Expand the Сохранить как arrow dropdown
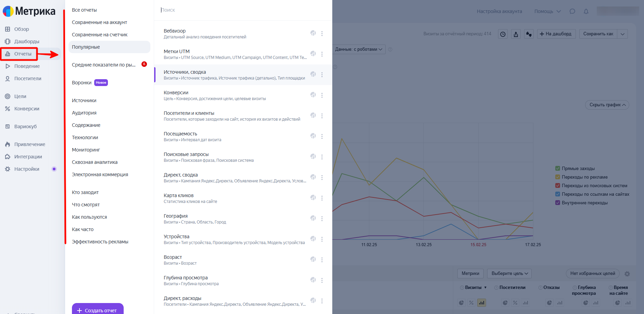The height and width of the screenshot is (314, 644). (623, 34)
